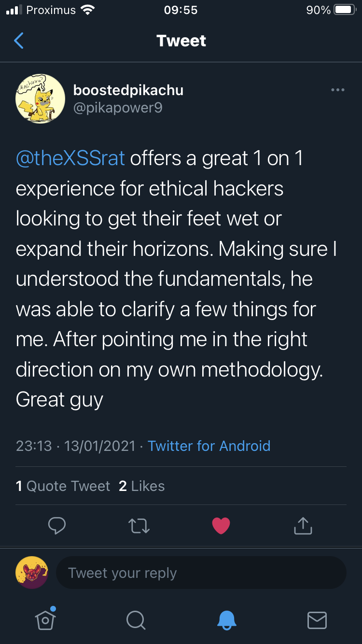Viewport: 362px width, 644px height.
Task: Tap your own avatar beside reply box
Action: (x=32, y=573)
